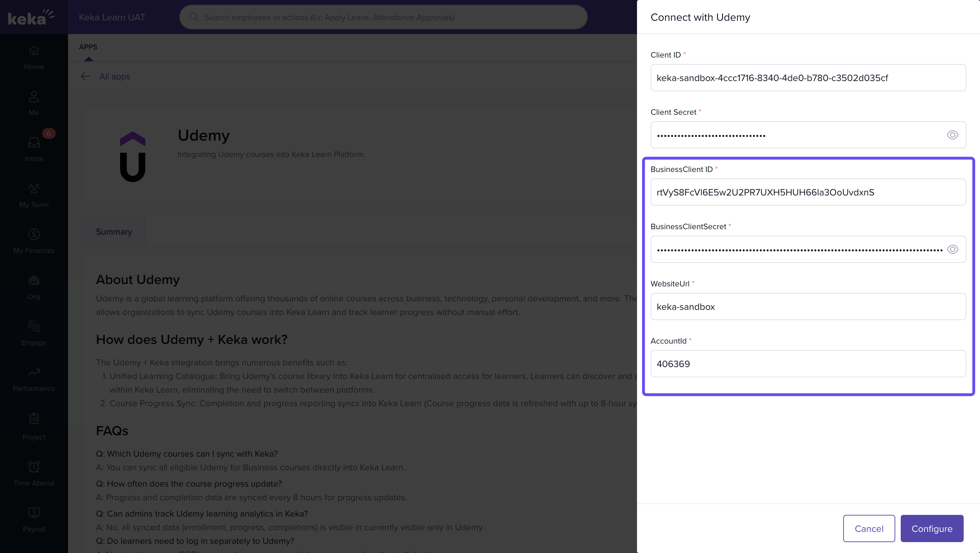Screen dimensions: 980x553
Task: Open the Payroll sidebar icon
Action: (34, 513)
